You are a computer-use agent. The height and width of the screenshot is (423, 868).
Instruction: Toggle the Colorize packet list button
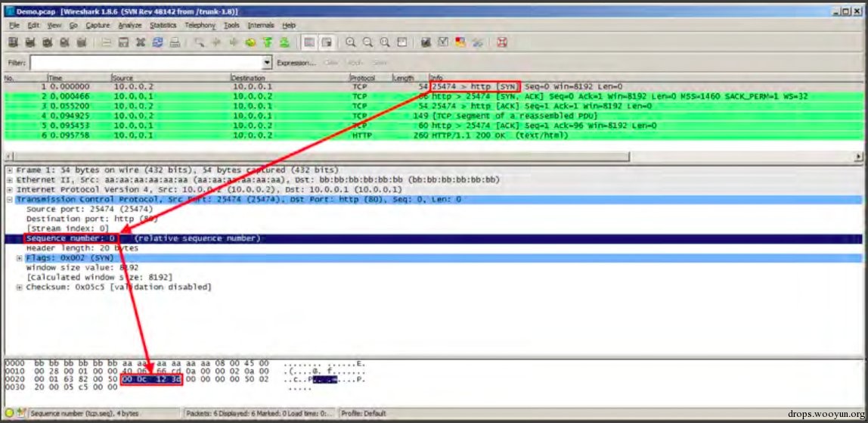click(310, 42)
